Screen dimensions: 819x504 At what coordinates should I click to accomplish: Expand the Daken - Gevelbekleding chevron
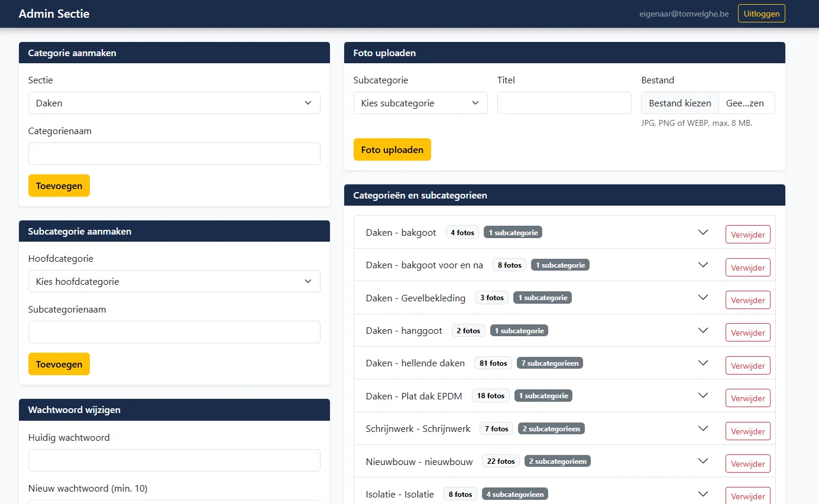pos(703,297)
